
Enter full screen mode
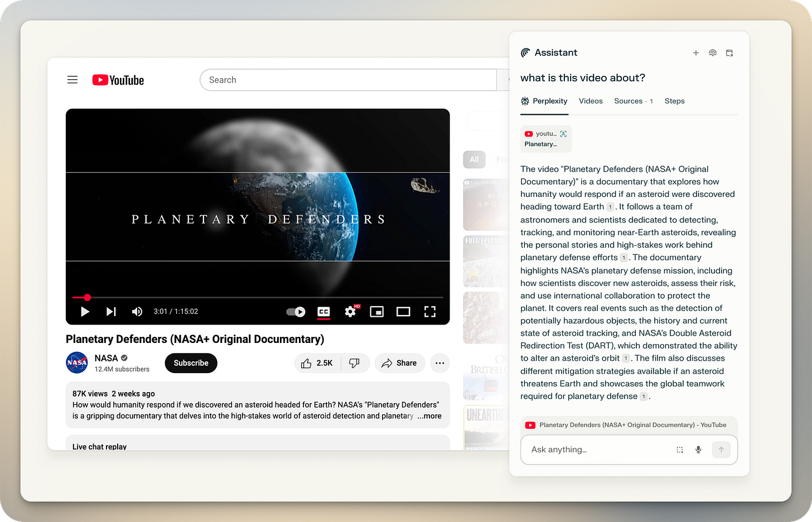(430, 312)
